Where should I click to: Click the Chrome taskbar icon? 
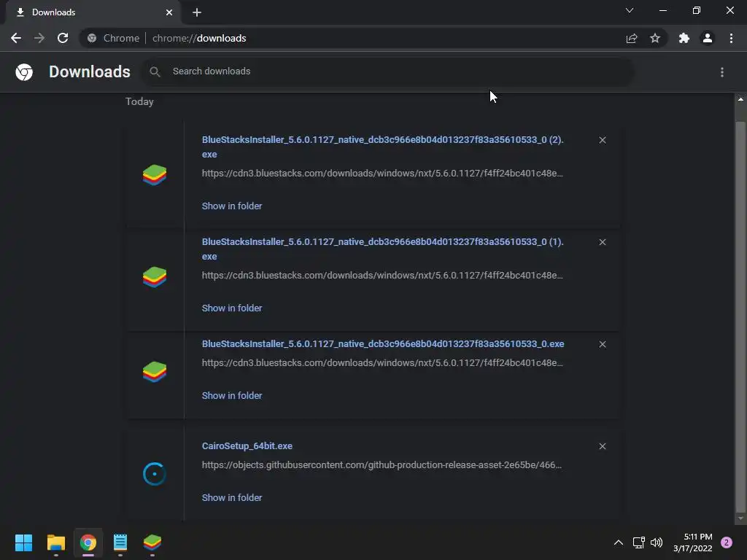(x=88, y=542)
